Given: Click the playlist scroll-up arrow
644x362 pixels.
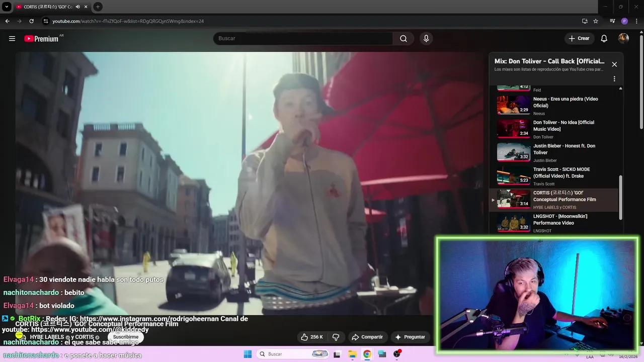Looking at the screenshot, I should (621, 88).
